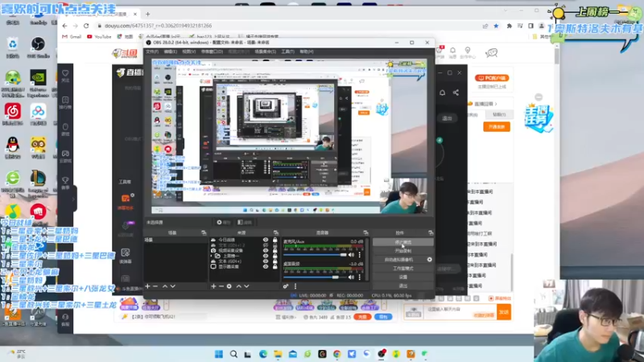Open OBS 视图(V) menu

pyautogui.click(x=189, y=51)
